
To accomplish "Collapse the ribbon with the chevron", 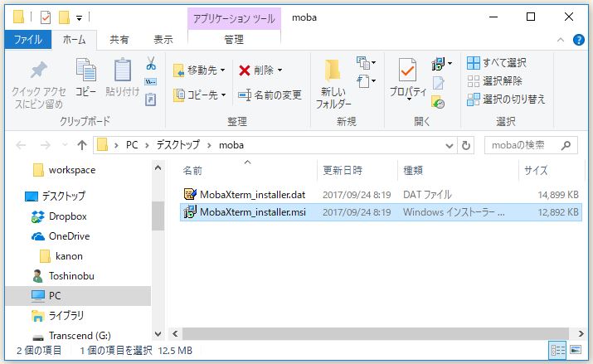I will click(x=561, y=40).
